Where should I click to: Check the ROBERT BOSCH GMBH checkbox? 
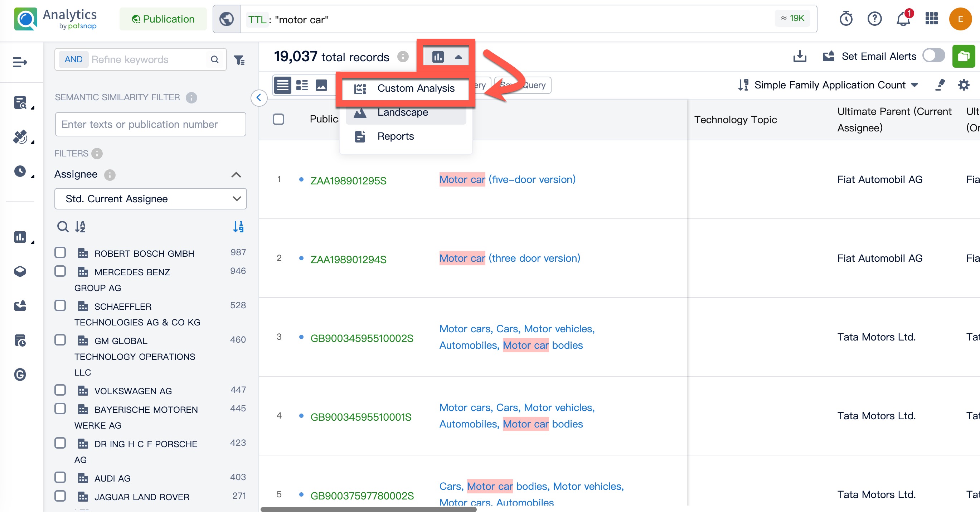point(60,252)
